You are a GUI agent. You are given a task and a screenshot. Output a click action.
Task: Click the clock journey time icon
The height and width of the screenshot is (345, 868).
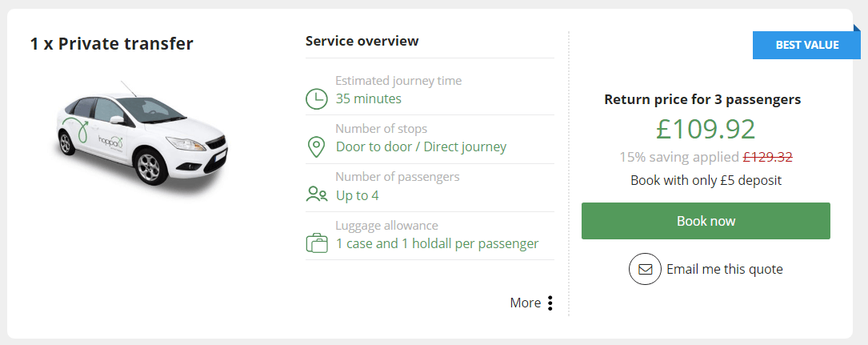pos(317,99)
